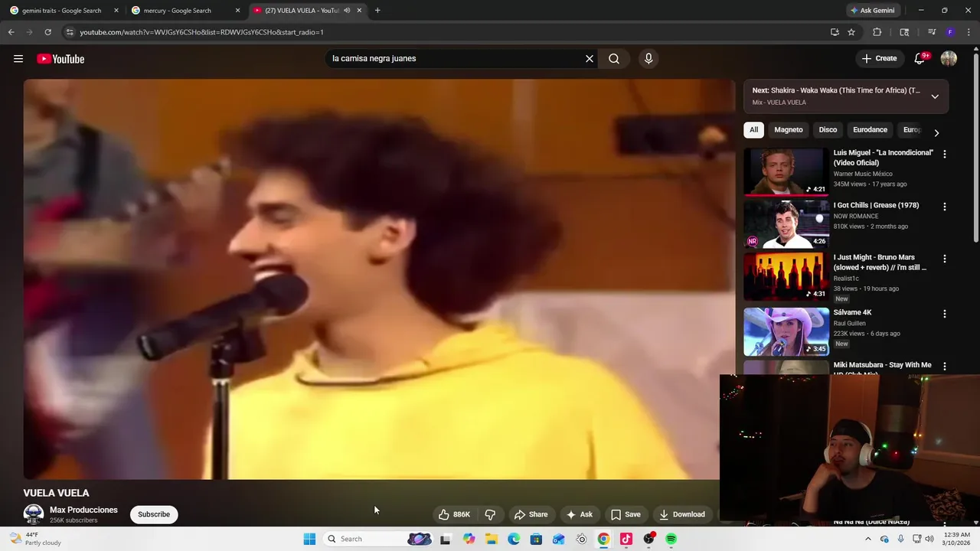980x551 pixels.
Task: Open TikTok from the taskbar
Action: click(626, 539)
